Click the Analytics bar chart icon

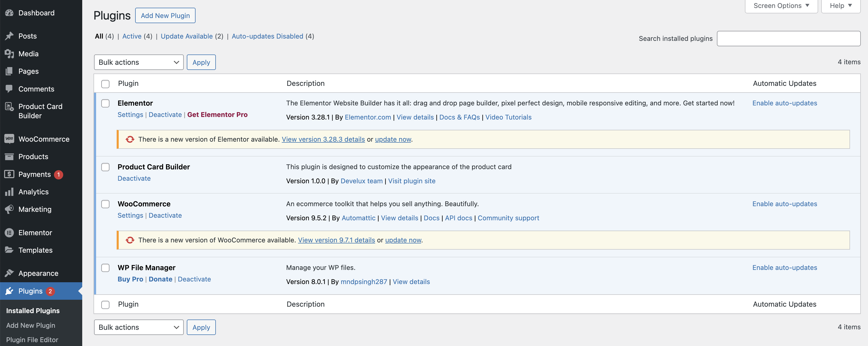tap(10, 192)
